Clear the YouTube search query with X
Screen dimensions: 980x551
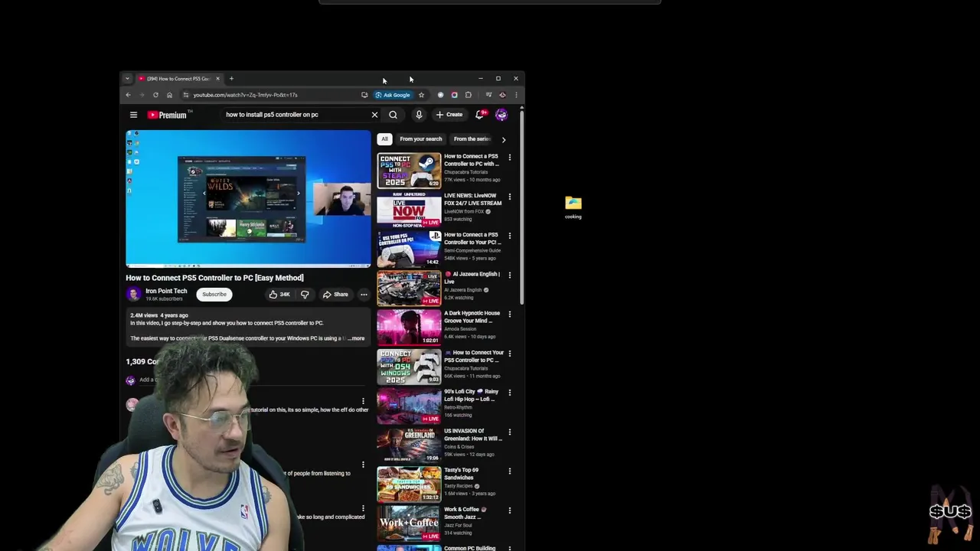point(374,115)
